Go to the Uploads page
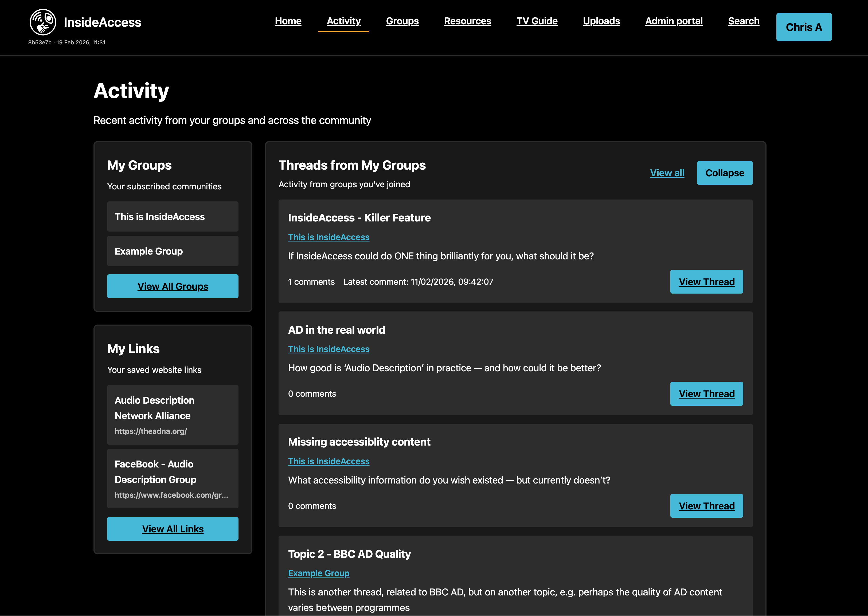 click(x=601, y=21)
